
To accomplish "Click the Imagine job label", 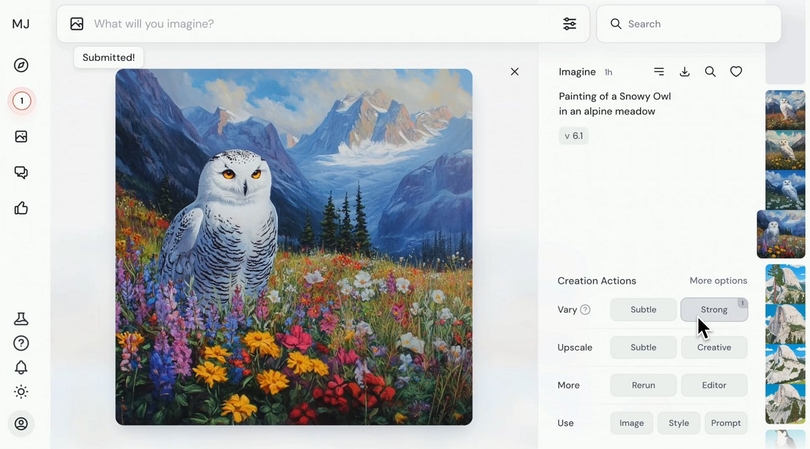I will (x=577, y=72).
